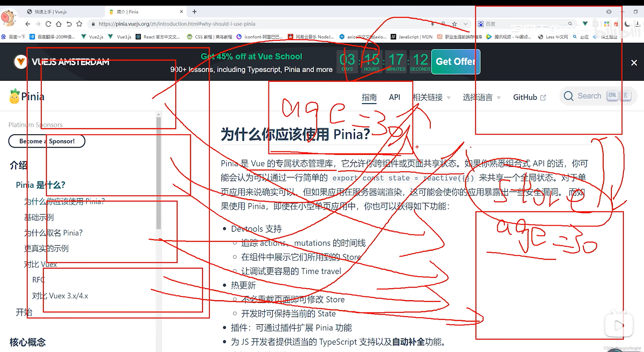This screenshot has height=352, width=644.
Task: Click the sidebar panel icon in the title bar
Action: [609, 12]
